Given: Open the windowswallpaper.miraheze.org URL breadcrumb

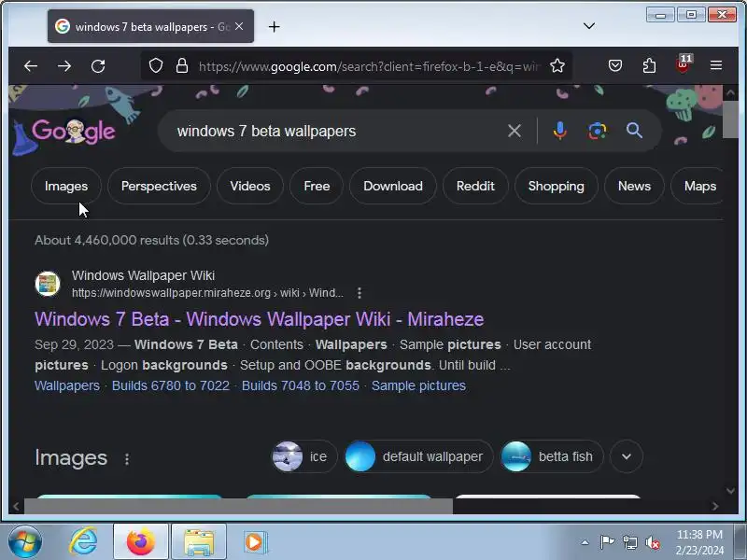Looking at the screenshot, I should click(207, 293).
